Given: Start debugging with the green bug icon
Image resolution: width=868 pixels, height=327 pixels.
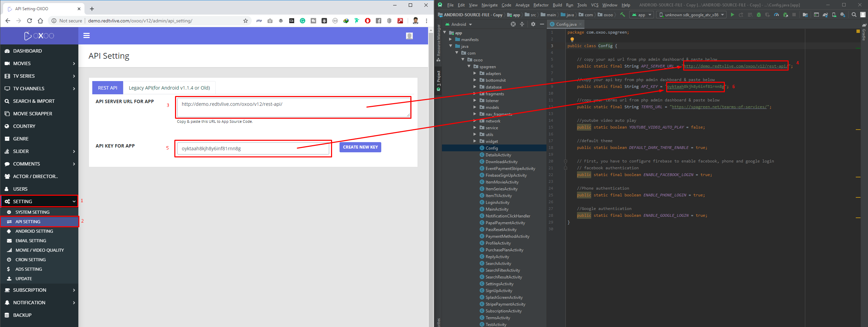Looking at the screenshot, I should (759, 15).
